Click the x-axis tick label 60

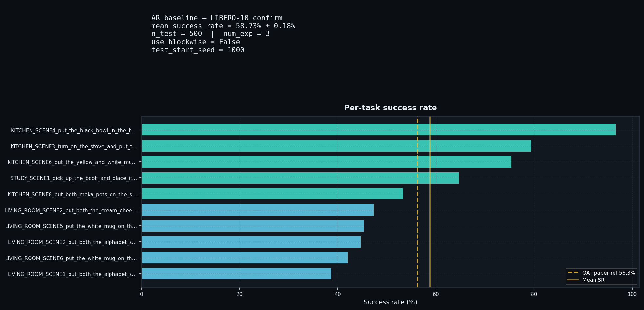click(436, 294)
